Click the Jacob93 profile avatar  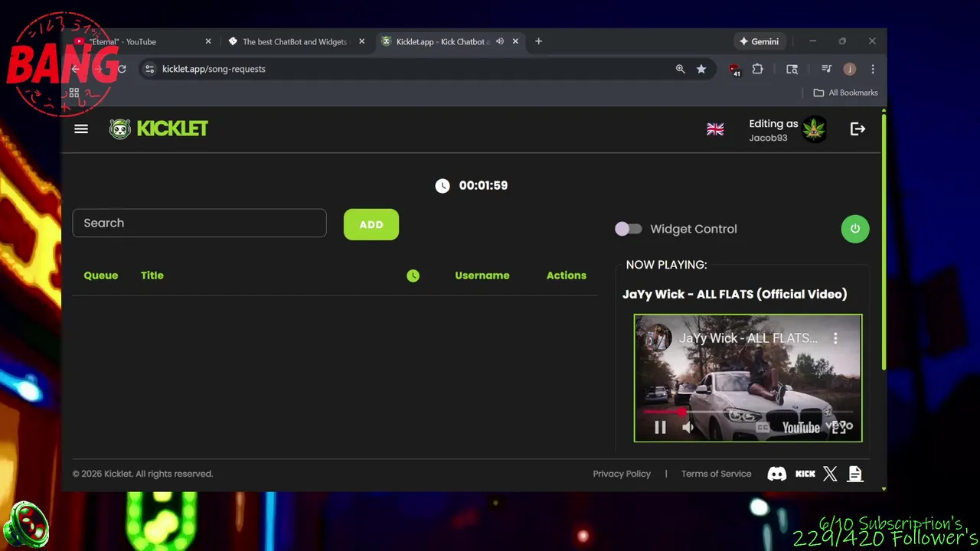(x=814, y=129)
